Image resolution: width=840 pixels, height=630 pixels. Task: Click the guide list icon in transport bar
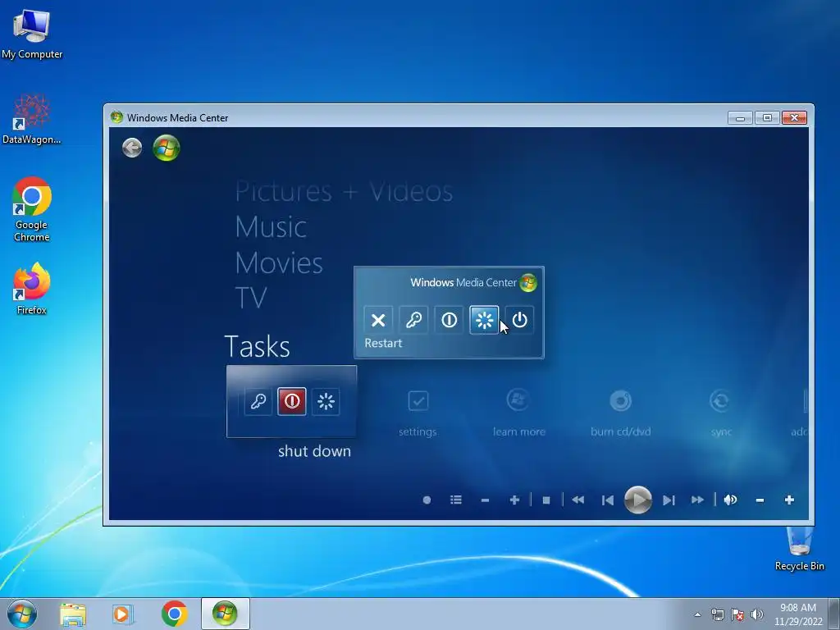click(x=456, y=500)
